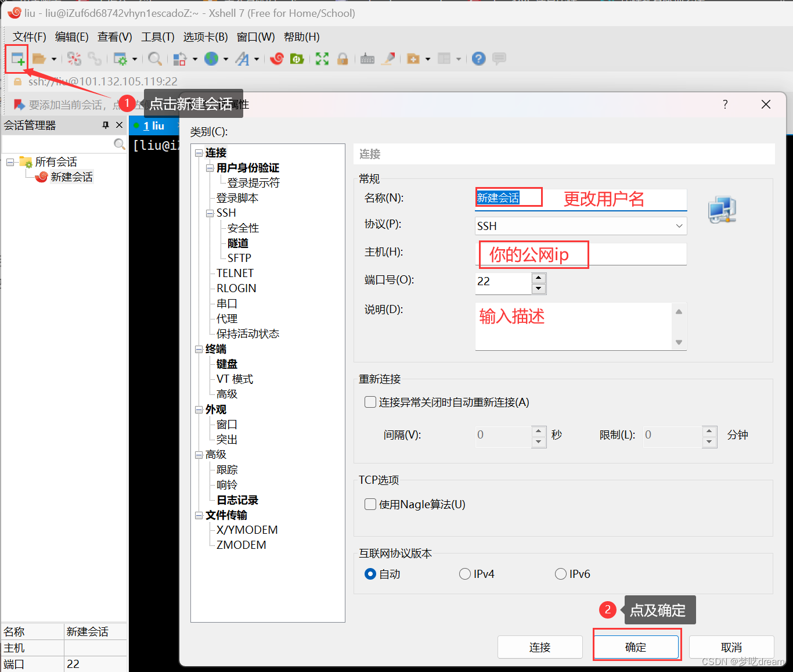The height and width of the screenshot is (672, 793).
Task: Collapse the 终端 category in the tree
Action: click(199, 348)
